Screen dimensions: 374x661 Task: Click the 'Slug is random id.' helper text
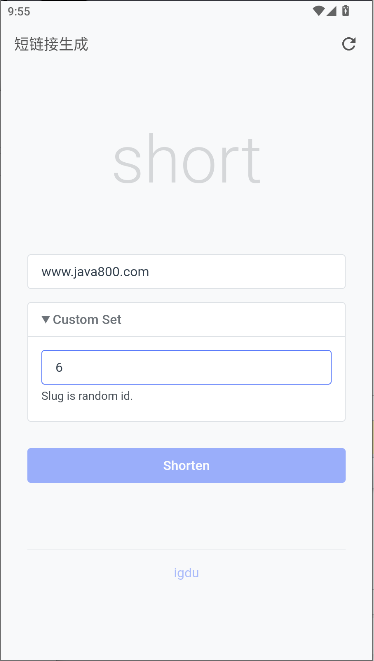click(x=87, y=397)
